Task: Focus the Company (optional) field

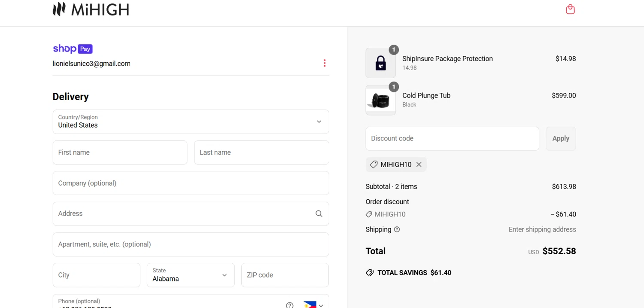Action: point(191,183)
